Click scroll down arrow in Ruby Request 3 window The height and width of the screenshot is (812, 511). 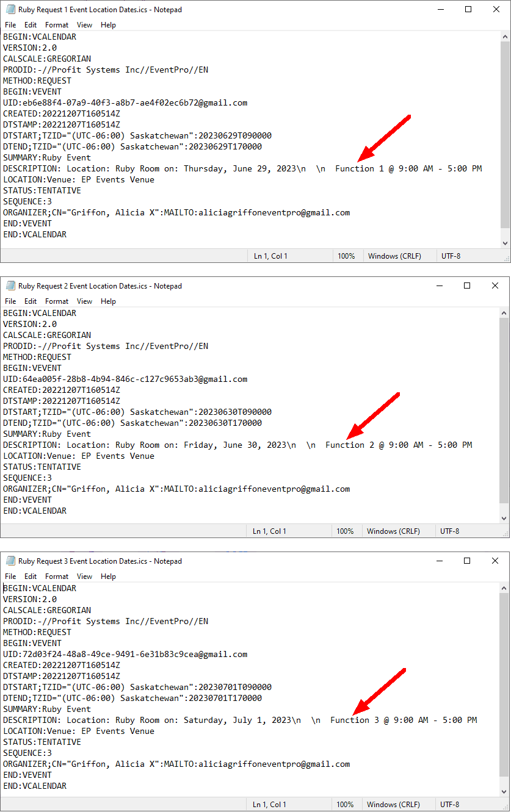[504, 792]
